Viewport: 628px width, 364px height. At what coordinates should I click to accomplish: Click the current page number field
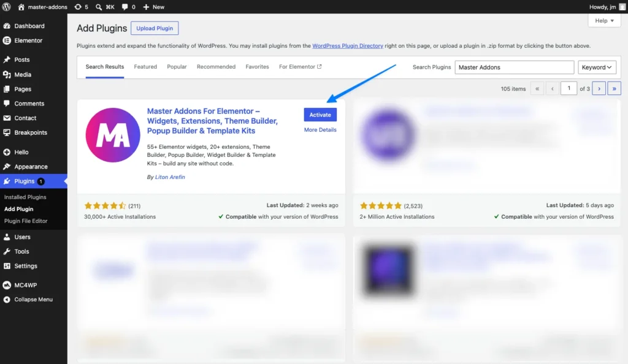(569, 88)
